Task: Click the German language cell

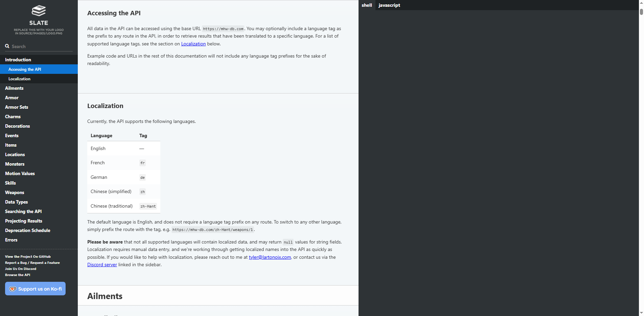Action: [112, 177]
